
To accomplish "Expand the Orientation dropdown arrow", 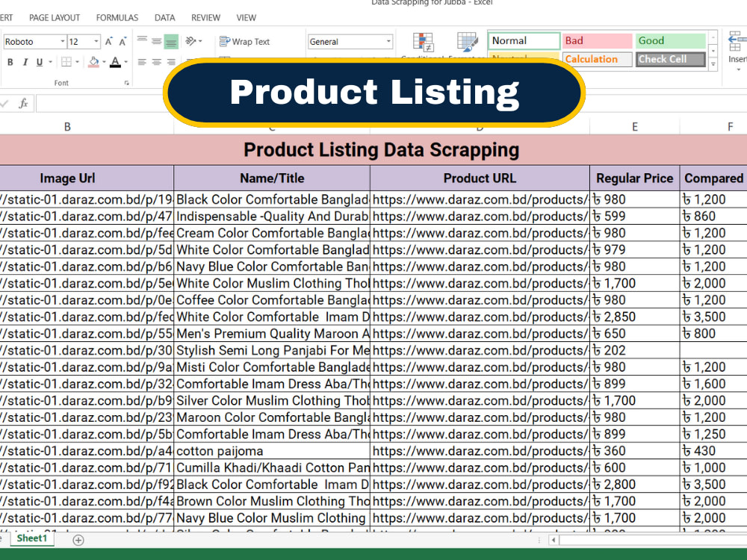I will (x=200, y=41).
